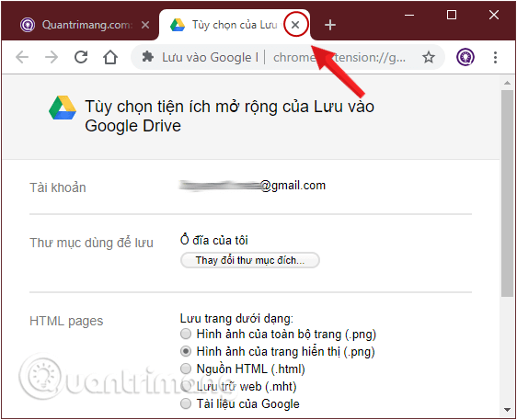Close the Chrome window
The width and height of the screenshot is (517, 420).
494,15
